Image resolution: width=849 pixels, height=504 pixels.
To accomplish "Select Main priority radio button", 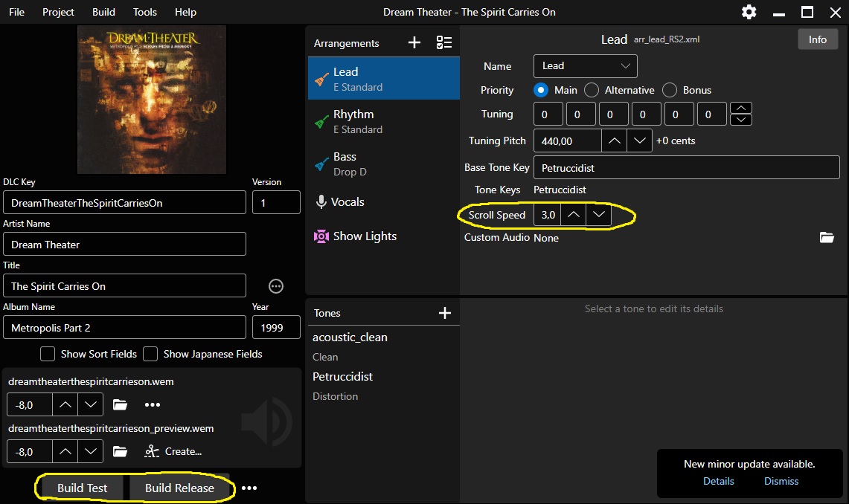I will (540, 90).
